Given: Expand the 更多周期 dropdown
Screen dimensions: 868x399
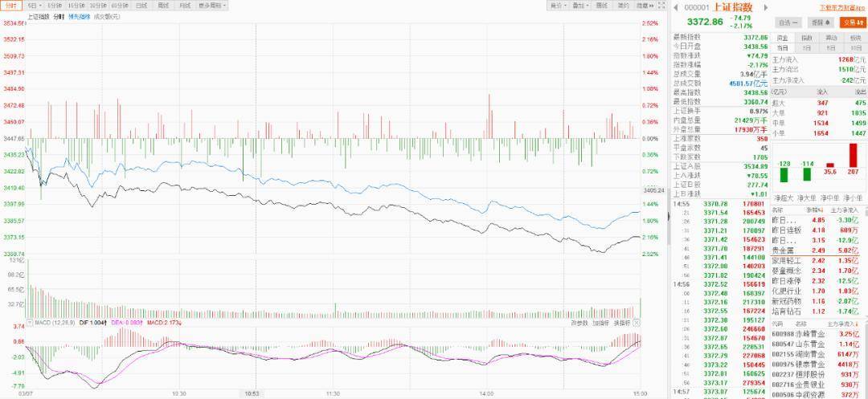Looking at the screenshot, I should tap(212, 6).
